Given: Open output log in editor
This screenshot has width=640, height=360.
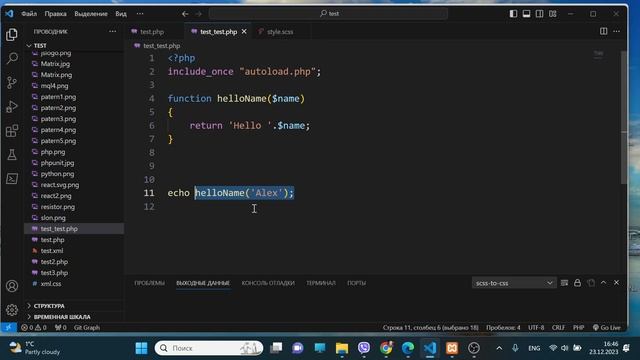Looking at the screenshot, I should [x=591, y=283].
